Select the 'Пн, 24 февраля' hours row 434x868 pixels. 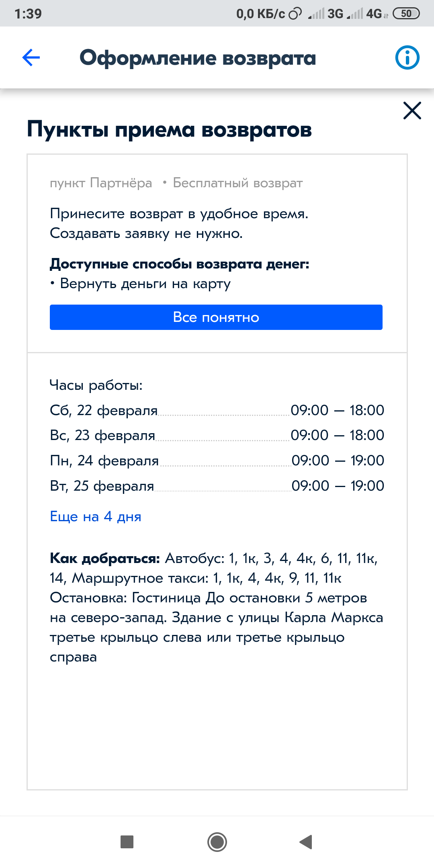(x=217, y=461)
